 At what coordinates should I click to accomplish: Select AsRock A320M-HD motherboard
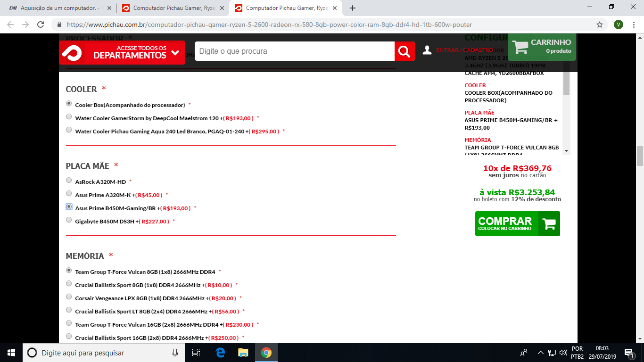pyautogui.click(x=69, y=180)
